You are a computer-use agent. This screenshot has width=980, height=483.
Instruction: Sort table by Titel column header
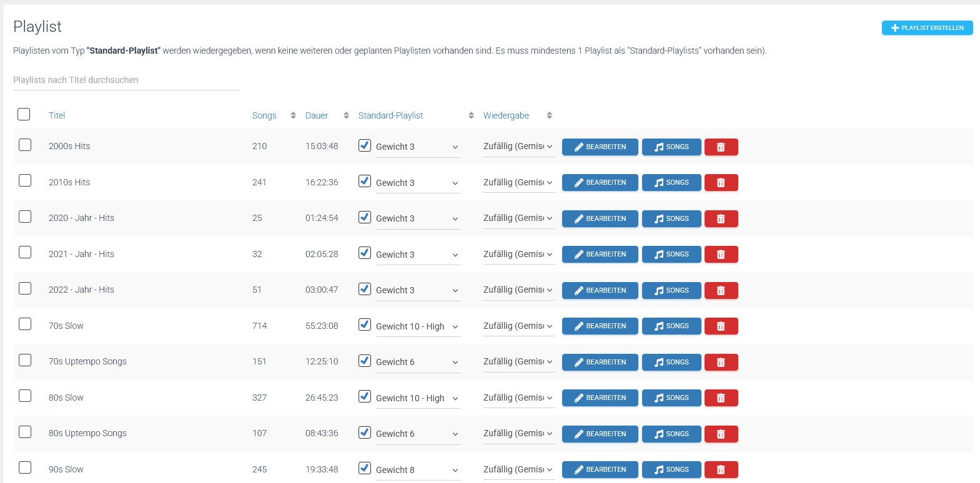(57, 115)
